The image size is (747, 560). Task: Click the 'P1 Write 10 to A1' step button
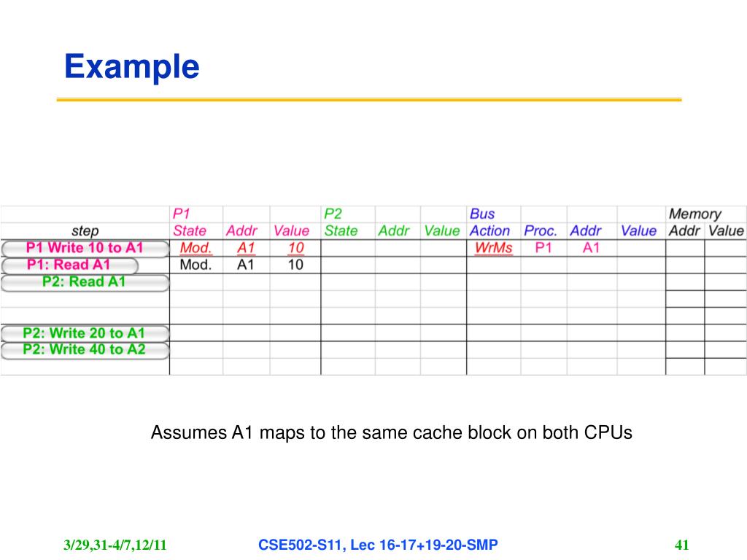pyautogui.click(x=85, y=248)
